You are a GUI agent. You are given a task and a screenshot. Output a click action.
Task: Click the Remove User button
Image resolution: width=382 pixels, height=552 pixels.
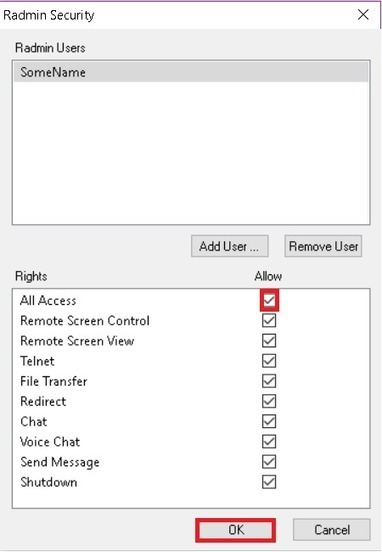tap(323, 246)
